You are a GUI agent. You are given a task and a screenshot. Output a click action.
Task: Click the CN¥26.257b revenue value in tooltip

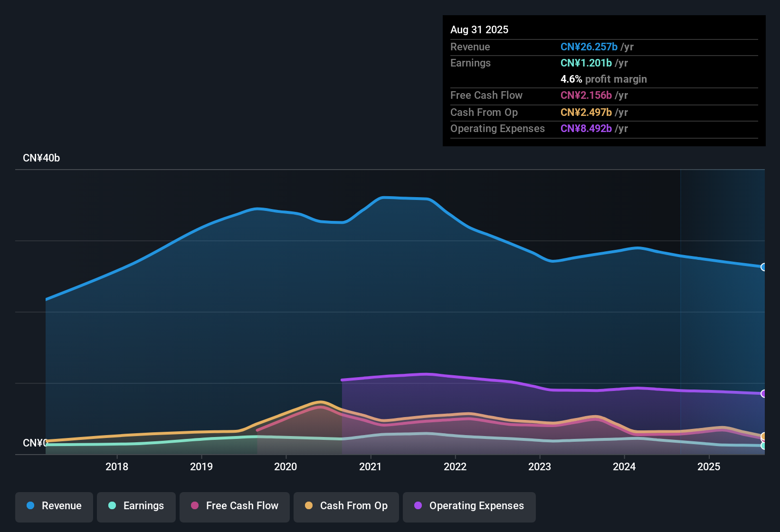pos(589,47)
